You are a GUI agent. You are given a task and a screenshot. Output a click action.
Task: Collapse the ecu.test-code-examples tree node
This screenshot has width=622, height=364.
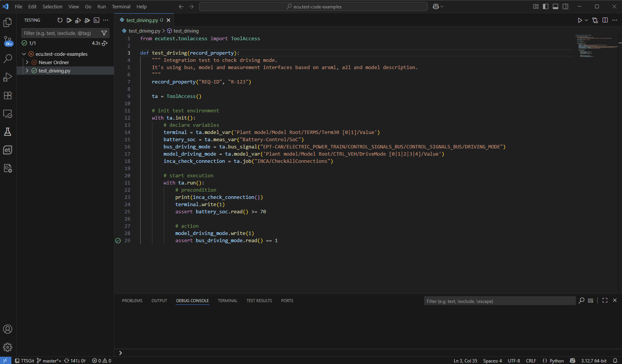tap(24, 54)
